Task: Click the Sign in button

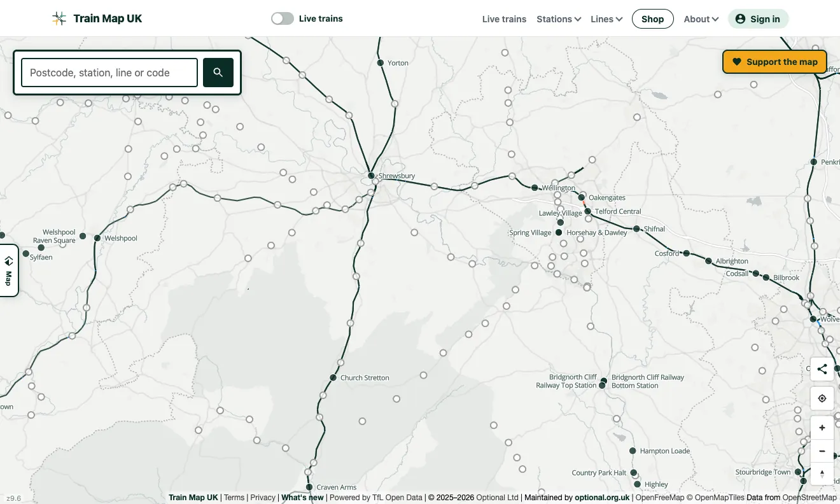Action: click(x=758, y=19)
